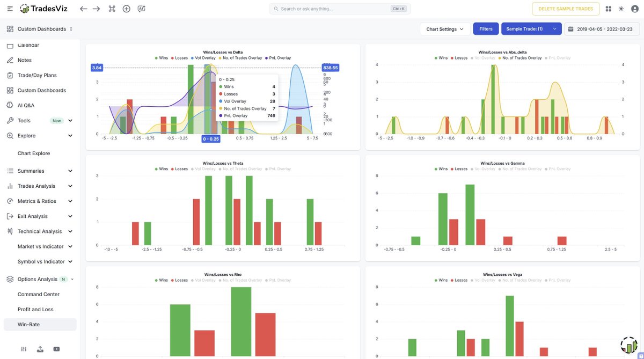Screen dimensions: 644x359
Task: Enable PnL Overlay in Wins/Losses vs Gamma chart
Action: pyautogui.click(x=558, y=169)
